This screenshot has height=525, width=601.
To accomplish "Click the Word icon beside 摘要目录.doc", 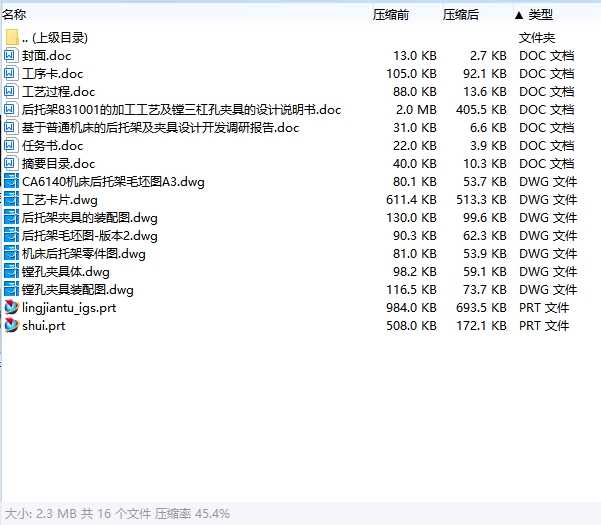I will point(10,163).
